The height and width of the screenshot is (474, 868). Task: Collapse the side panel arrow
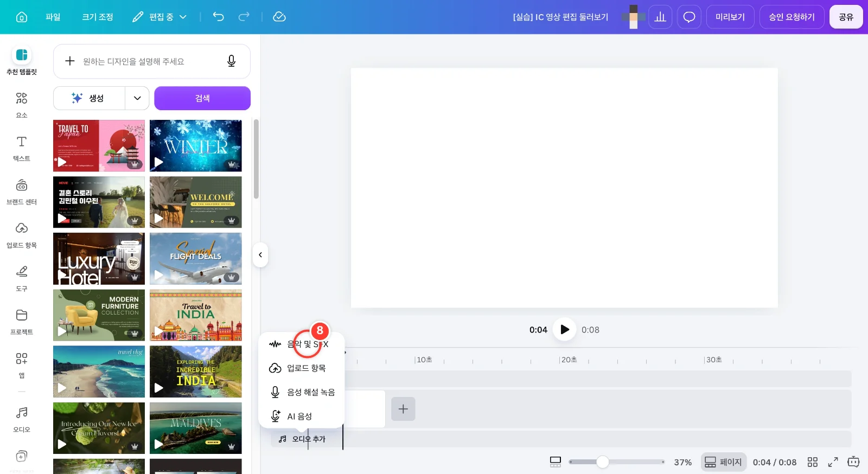click(x=260, y=255)
